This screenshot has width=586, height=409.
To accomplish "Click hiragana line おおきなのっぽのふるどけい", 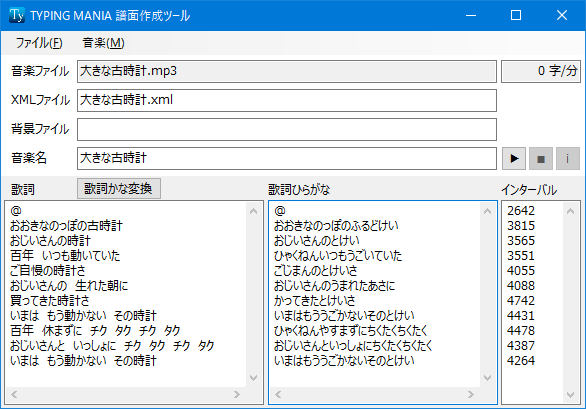I will (x=336, y=226).
